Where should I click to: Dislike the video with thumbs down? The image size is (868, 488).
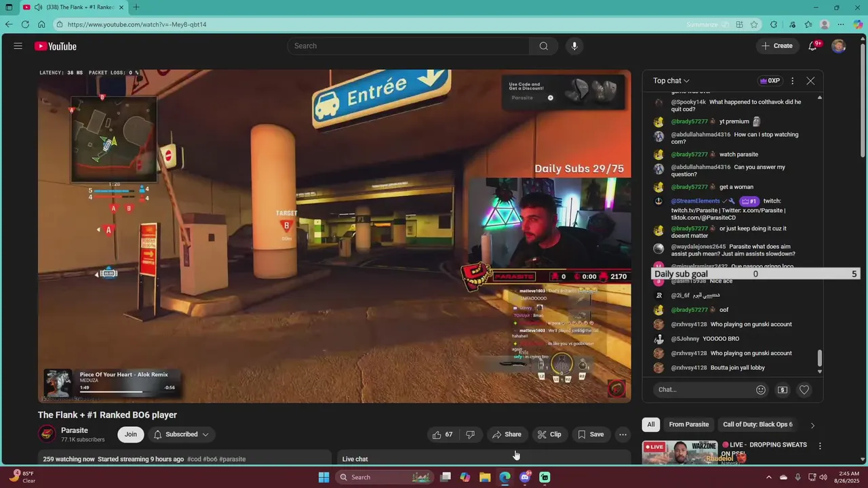[x=470, y=434]
